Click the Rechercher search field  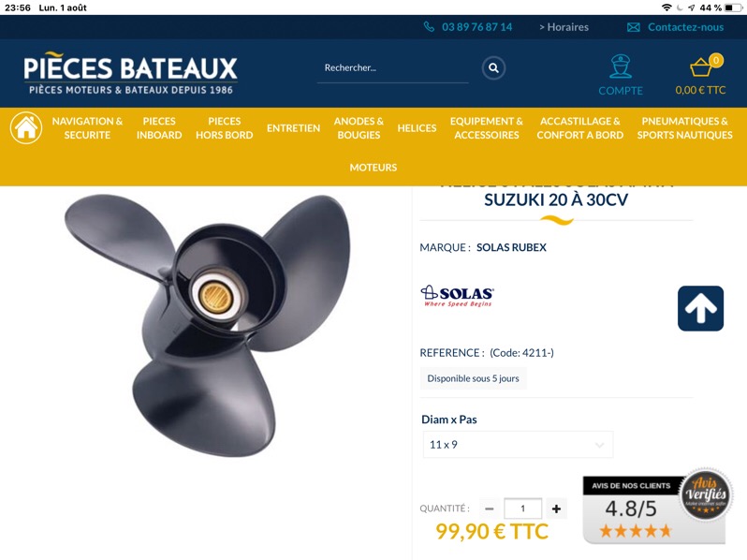tap(392, 68)
